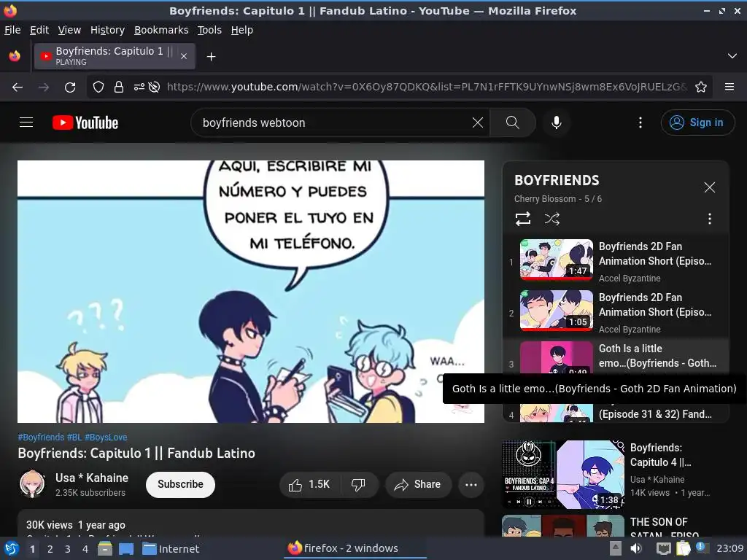The width and height of the screenshot is (747, 560).
Task: Open the system start menu
Action: tap(12, 548)
